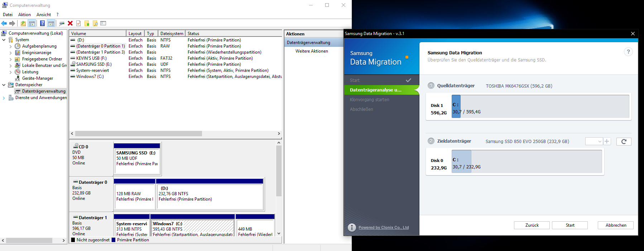Viewport: 644px width, 251px height.
Task: Click the red X delete icon
Action: point(70,23)
